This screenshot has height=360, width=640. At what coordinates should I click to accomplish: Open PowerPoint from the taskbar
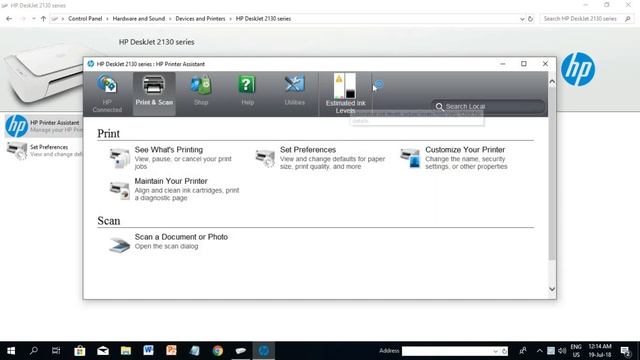tap(171, 351)
